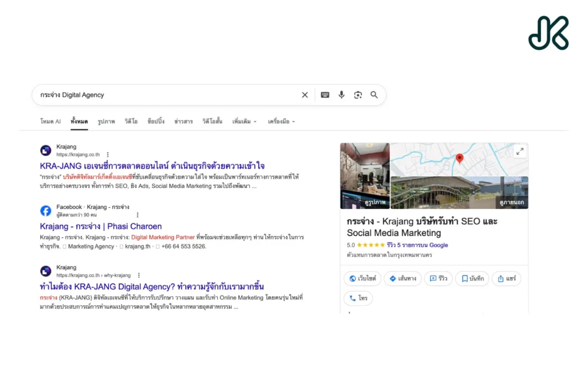
Task: Open the on-screen keyboard icon
Action: point(325,95)
